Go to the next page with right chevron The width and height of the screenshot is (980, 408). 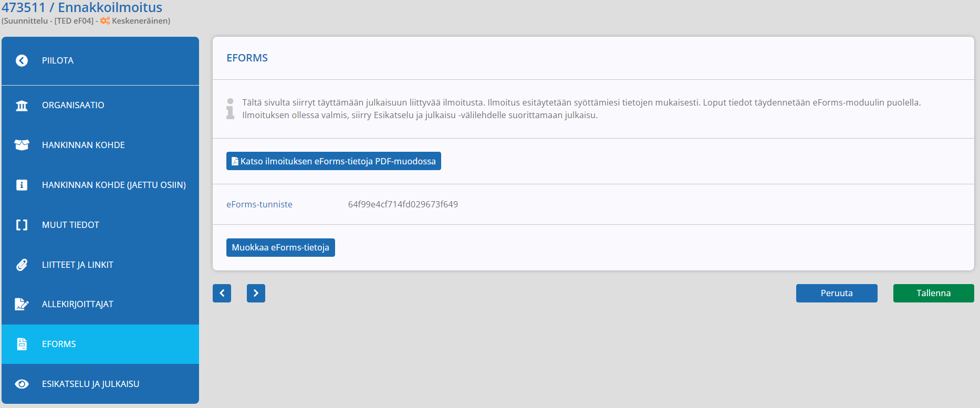256,293
